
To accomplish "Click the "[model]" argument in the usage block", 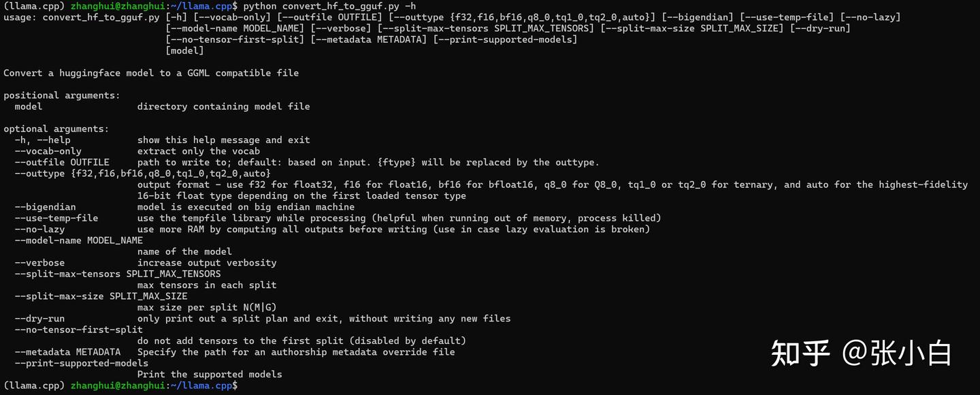I will pos(184,50).
